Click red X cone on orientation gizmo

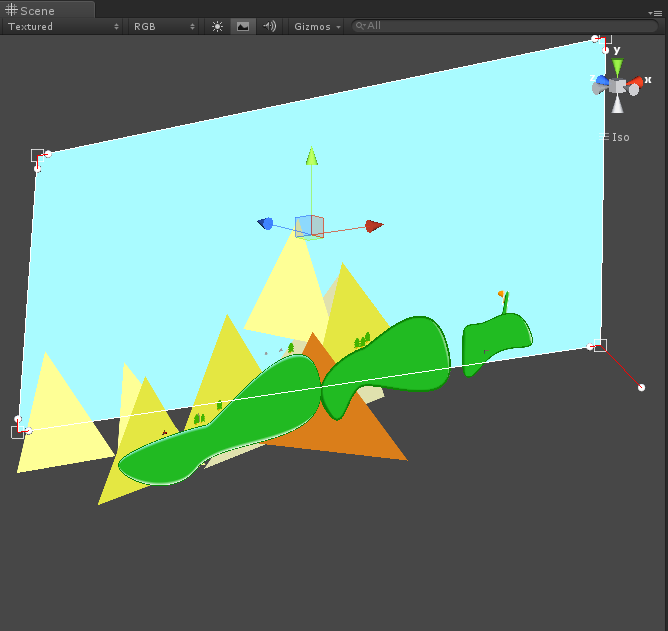636,82
